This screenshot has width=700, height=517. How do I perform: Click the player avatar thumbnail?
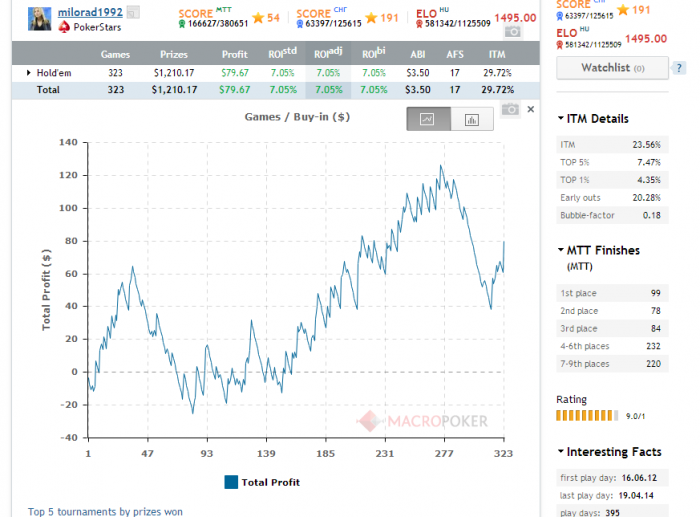[39, 19]
